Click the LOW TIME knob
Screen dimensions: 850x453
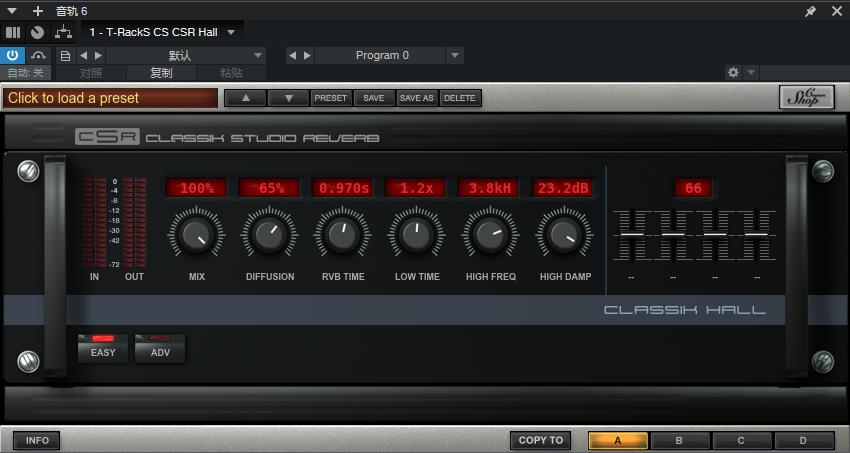pos(416,235)
